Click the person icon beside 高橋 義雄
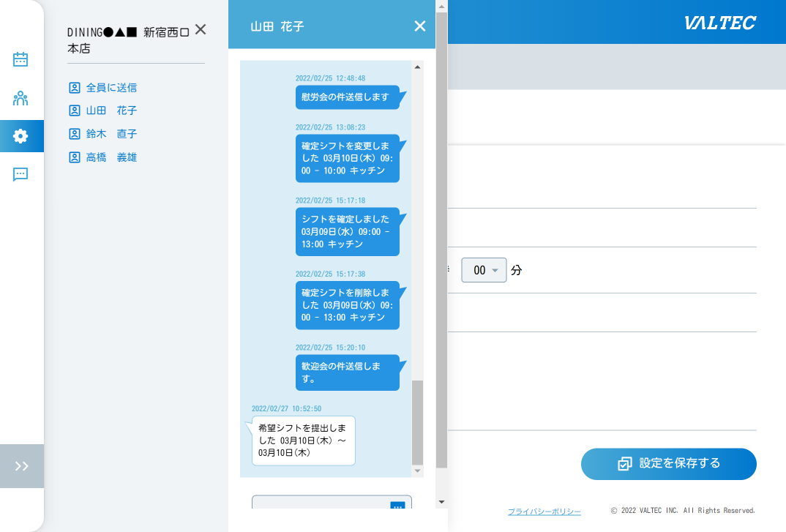The height and width of the screenshot is (532, 786). [x=75, y=157]
